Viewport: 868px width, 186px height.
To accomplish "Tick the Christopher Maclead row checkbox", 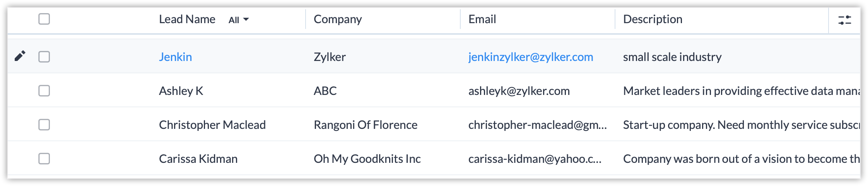I will click(44, 125).
